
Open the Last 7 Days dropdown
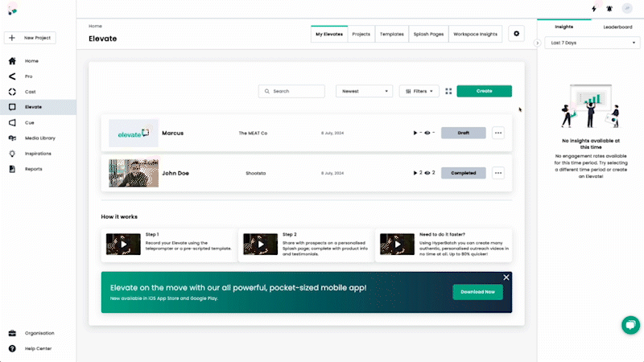tap(591, 43)
